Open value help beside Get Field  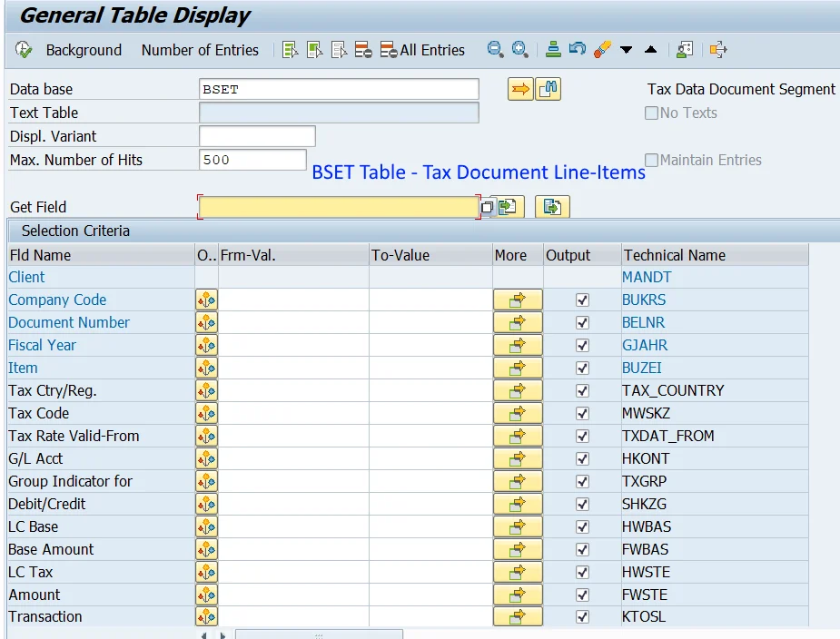click(x=487, y=207)
